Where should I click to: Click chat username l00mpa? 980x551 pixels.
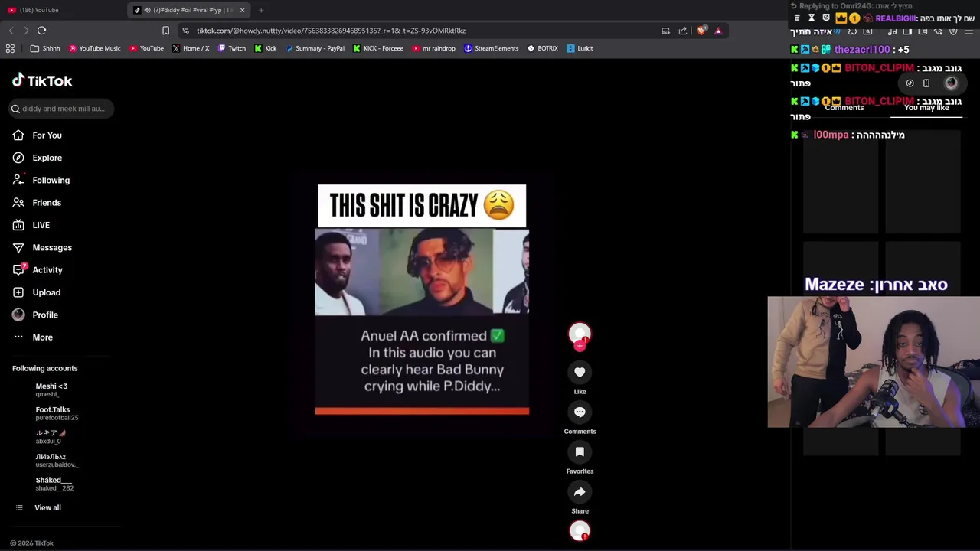831,135
